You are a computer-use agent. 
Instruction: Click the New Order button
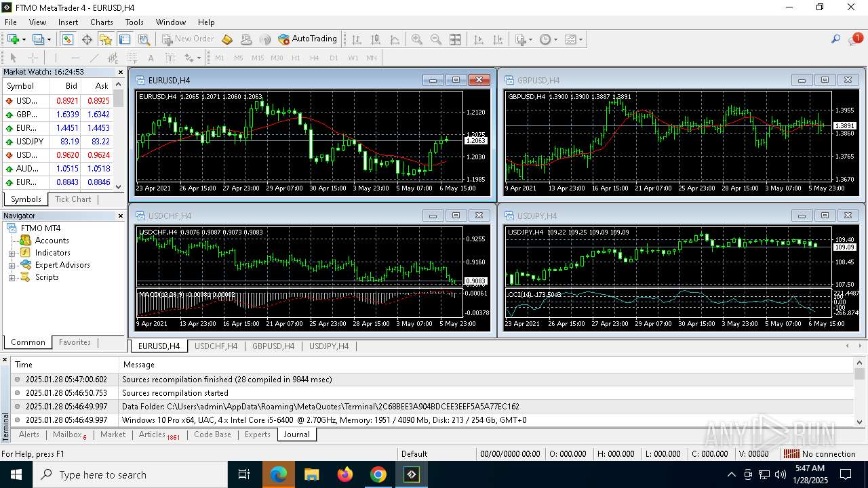pyautogui.click(x=187, y=39)
